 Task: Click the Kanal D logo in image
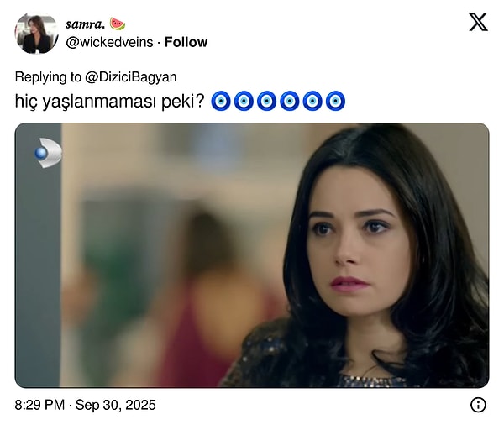pyautogui.click(x=48, y=153)
